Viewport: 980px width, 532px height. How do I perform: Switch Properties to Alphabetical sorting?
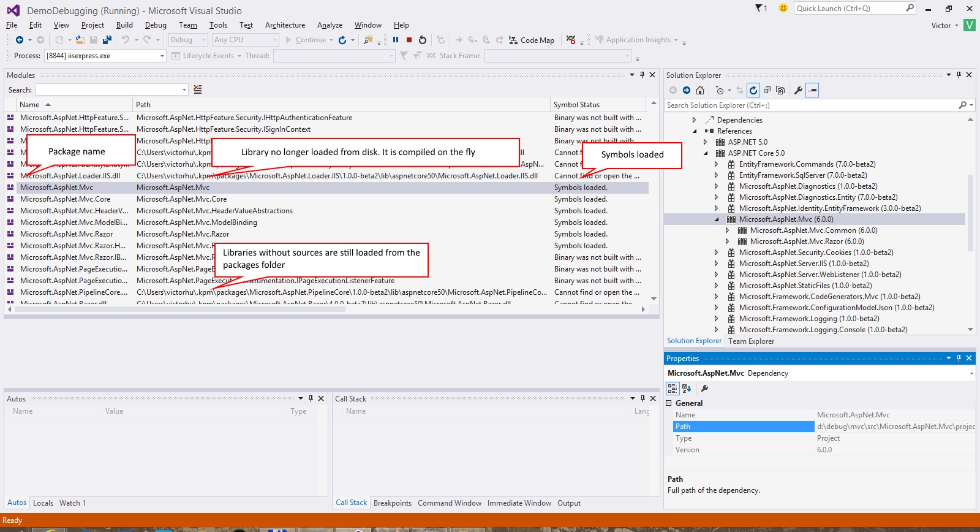[687, 388]
